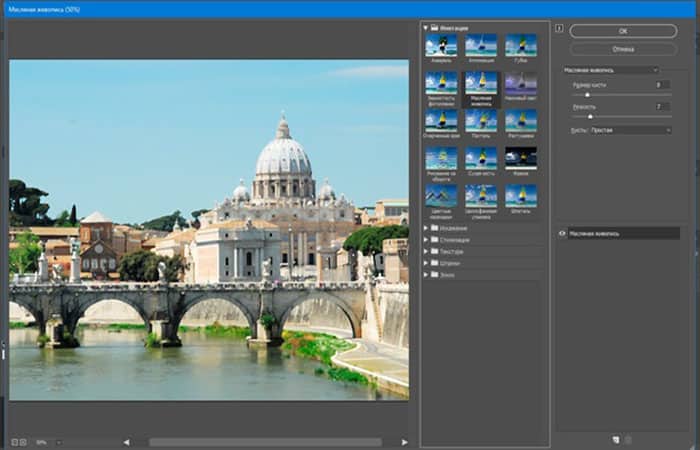Apply the Цветные карандаши filter thumbnail
Screen dimensions: 700x450
pyautogui.click(x=441, y=196)
